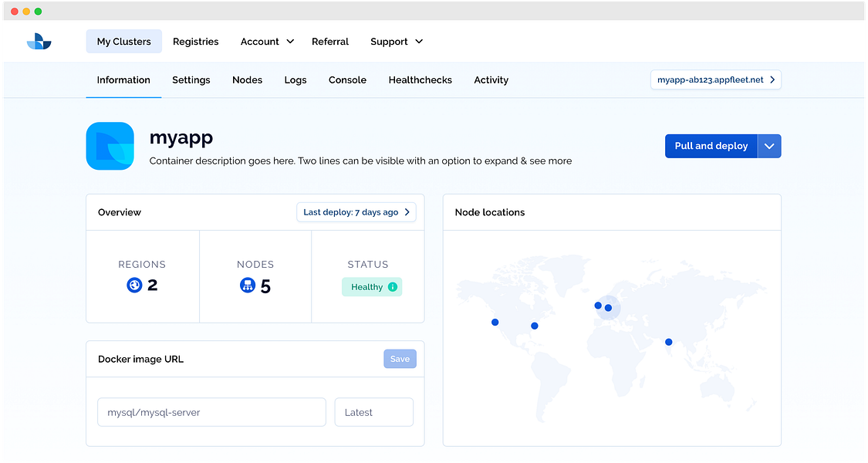The image size is (868, 463).
Task: Select the Information tab
Action: [x=123, y=79]
